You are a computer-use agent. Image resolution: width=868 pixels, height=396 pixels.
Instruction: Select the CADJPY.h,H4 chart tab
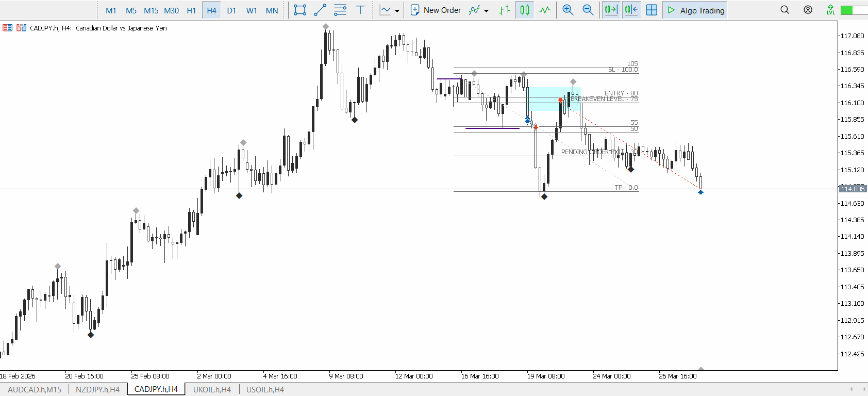156,389
